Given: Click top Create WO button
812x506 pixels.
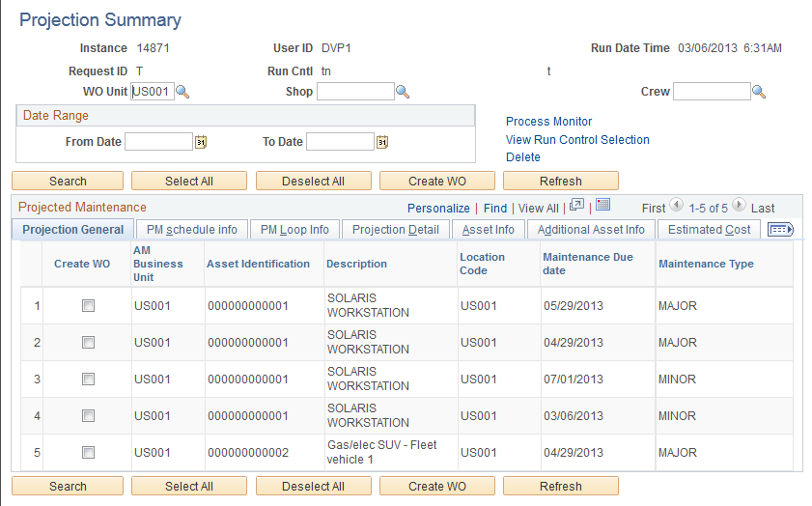Looking at the screenshot, I should click(437, 182).
